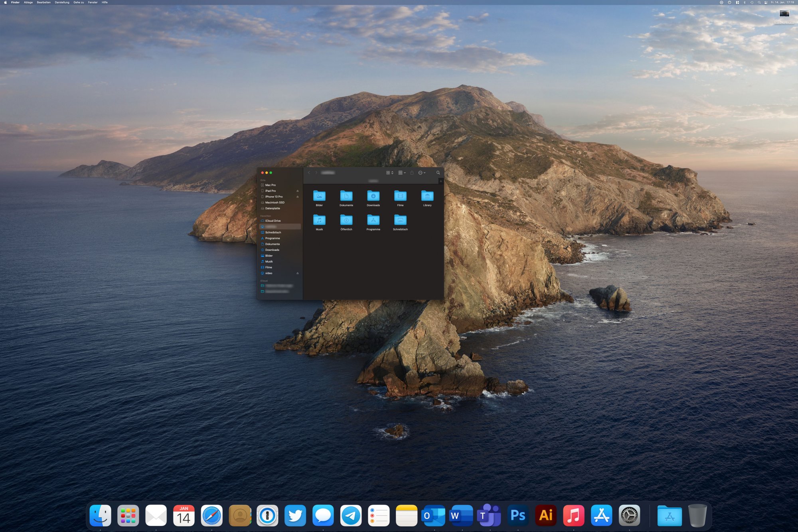Open the more actions ellipsis dropdown
The width and height of the screenshot is (798, 532).
coord(422,173)
